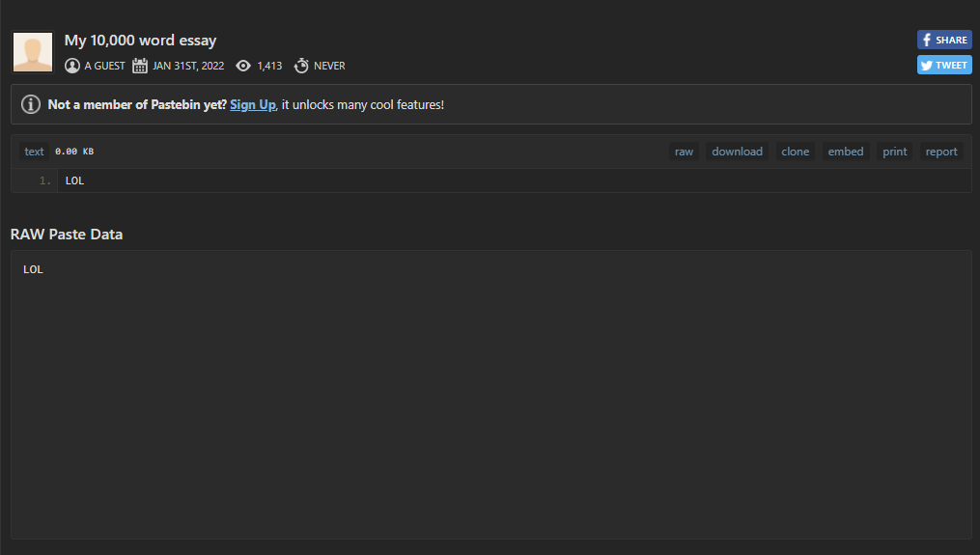Image resolution: width=980 pixels, height=555 pixels.
Task: Print the paste
Action: [894, 152]
